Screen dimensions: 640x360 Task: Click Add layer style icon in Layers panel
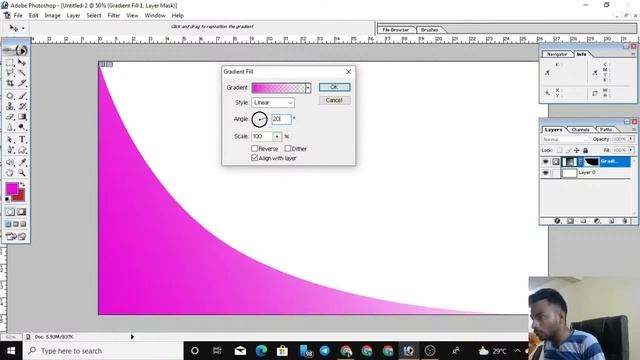point(557,221)
